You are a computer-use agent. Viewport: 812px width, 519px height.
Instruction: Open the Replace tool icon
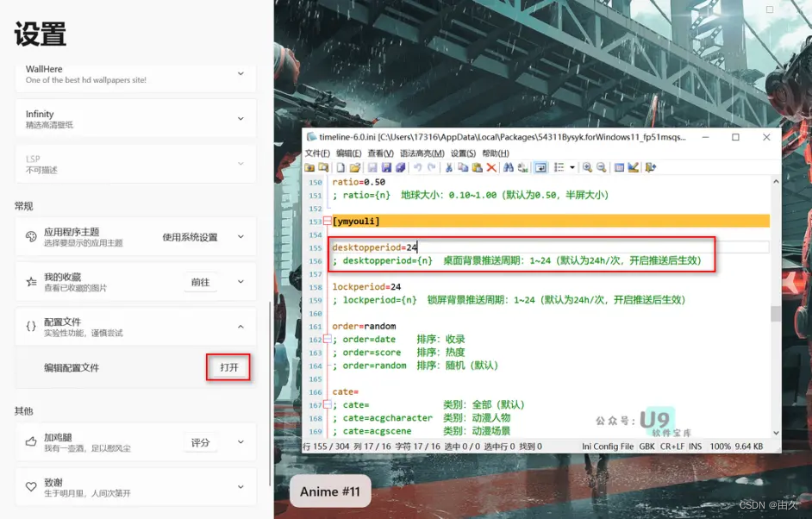(x=522, y=167)
